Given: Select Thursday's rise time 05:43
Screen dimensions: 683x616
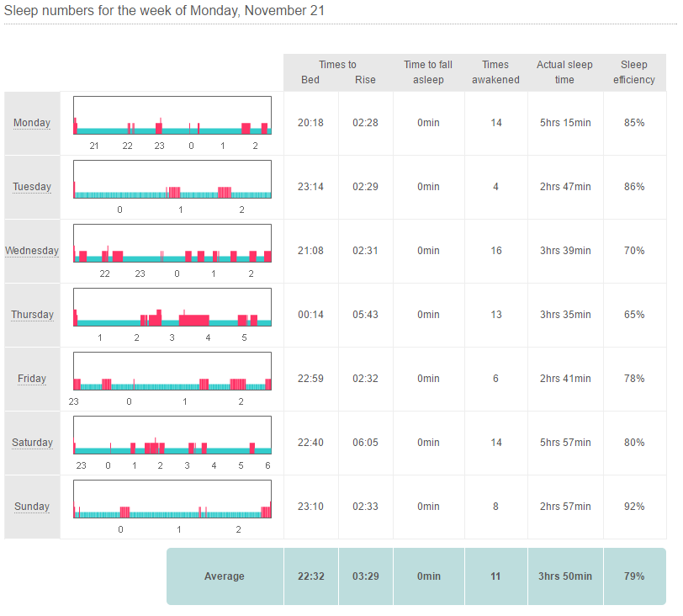Looking at the screenshot, I should click(365, 315).
